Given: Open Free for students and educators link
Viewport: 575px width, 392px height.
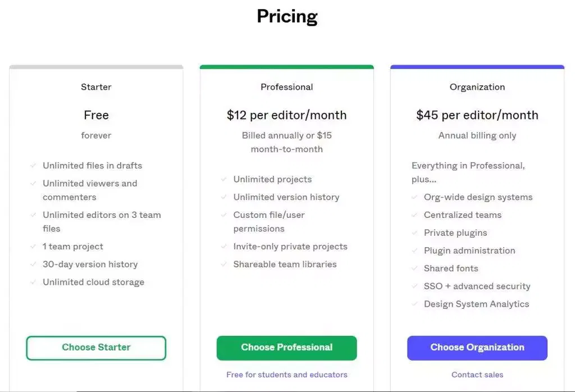Looking at the screenshot, I should [x=286, y=375].
